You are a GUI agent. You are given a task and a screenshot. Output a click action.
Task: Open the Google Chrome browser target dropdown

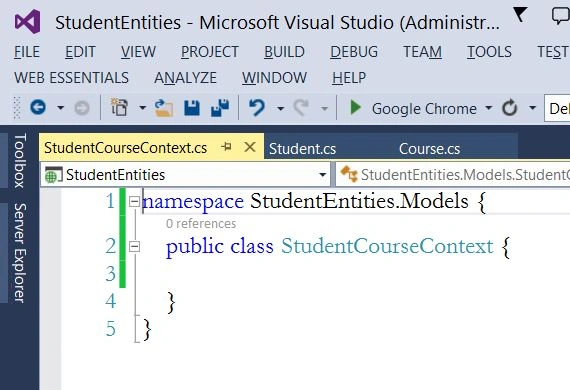489,108
